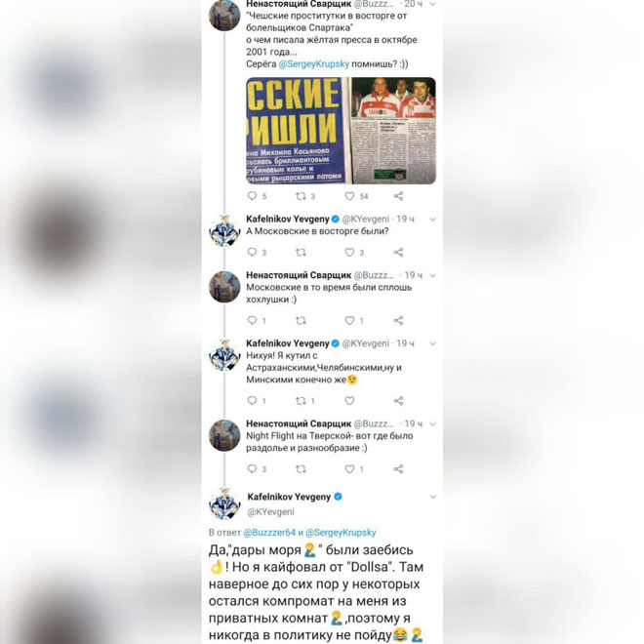The image size is (644, 644).
Task: Open @SergeyKrupsky link in reply header
Action: click(x=341, y=533)
